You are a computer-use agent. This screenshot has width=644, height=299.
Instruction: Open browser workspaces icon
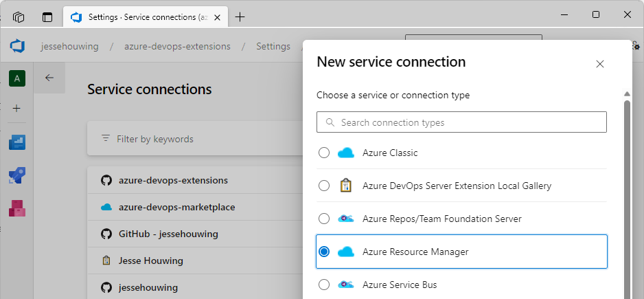pyautogui.click(x=19, y=16)
